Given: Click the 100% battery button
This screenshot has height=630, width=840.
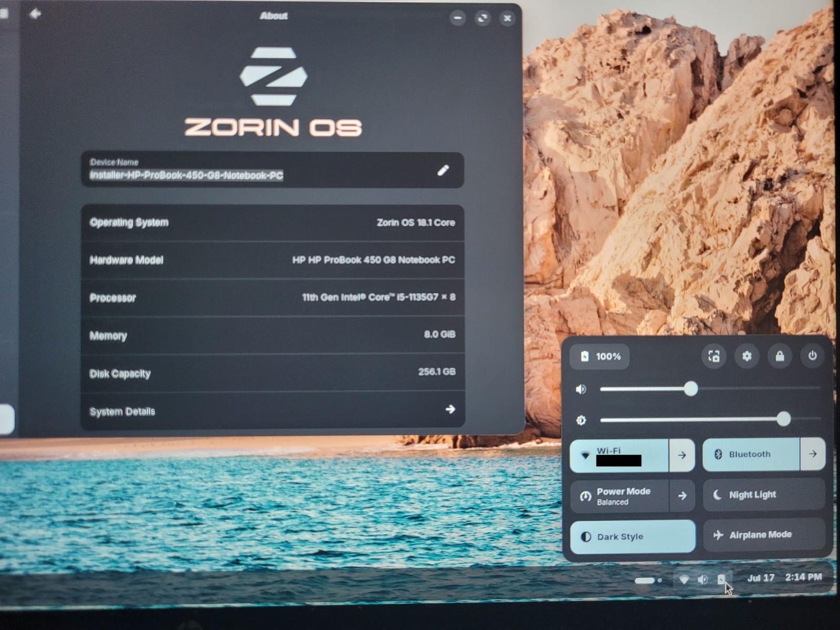Looking at the screenshot, I should (x=600, y=356).
